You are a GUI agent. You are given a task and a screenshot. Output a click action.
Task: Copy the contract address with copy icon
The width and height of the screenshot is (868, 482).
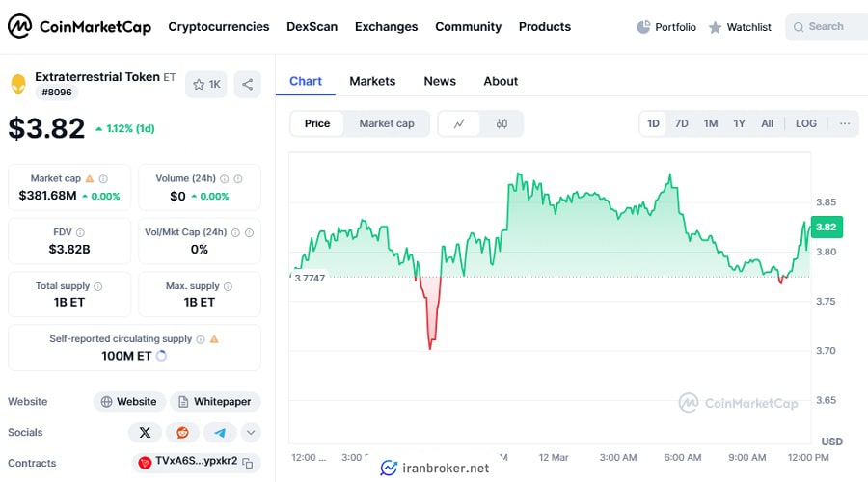point(248,463)
